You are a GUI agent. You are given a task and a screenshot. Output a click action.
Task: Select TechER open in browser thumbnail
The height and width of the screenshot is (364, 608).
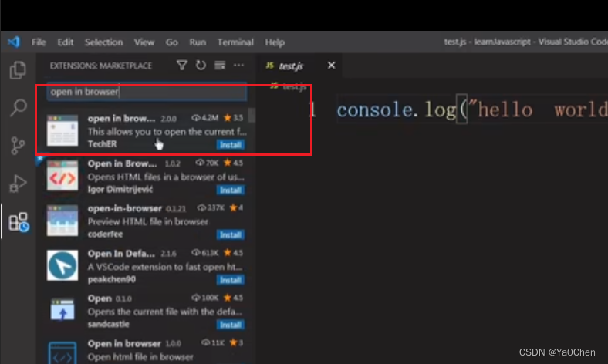(x=62, y=130)
